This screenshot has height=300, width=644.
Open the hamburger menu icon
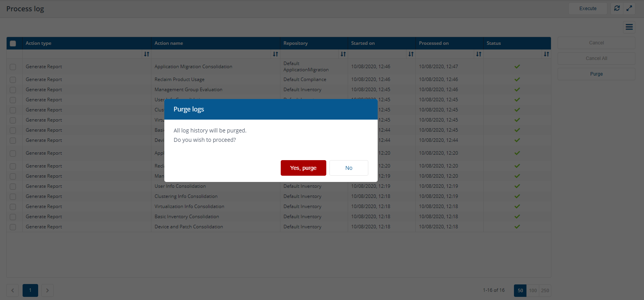pos(629,27)
